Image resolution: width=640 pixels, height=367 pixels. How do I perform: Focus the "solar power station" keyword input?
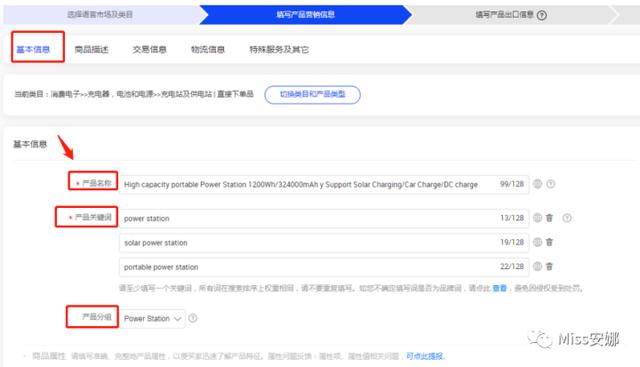[324, 242]
